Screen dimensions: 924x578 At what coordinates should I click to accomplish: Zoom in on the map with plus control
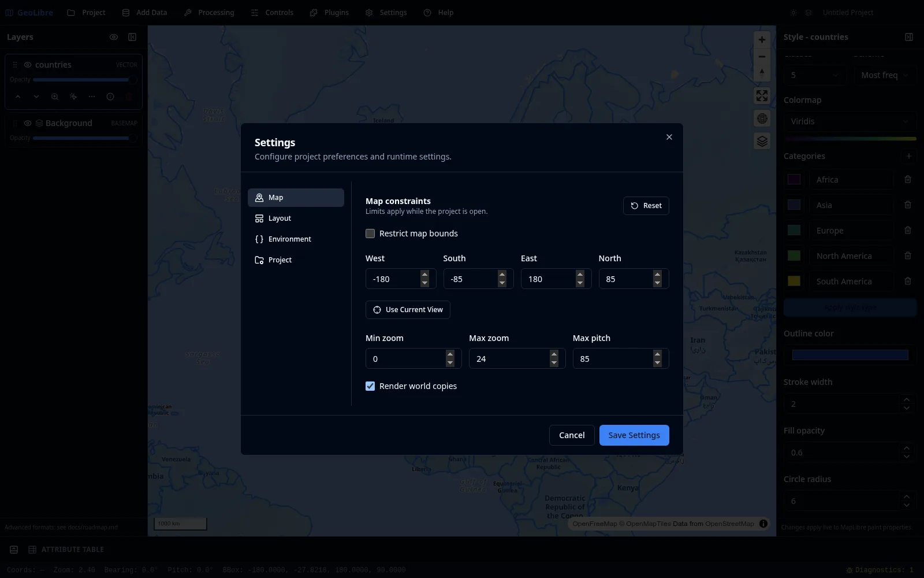pyautogui.click(x=762, y=40)
